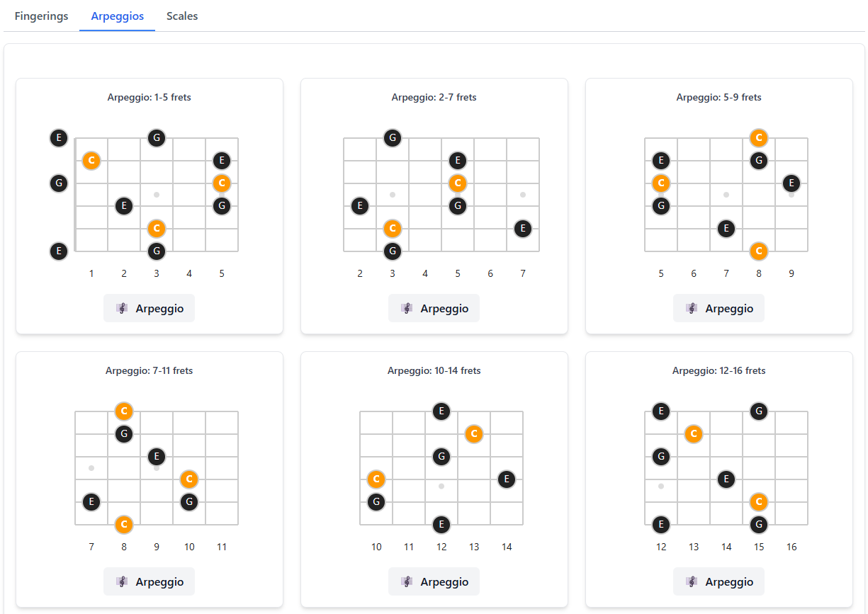Click E note at fret 7 in 2-7 diagram
The image size is (868, 614).
[523, 229]
